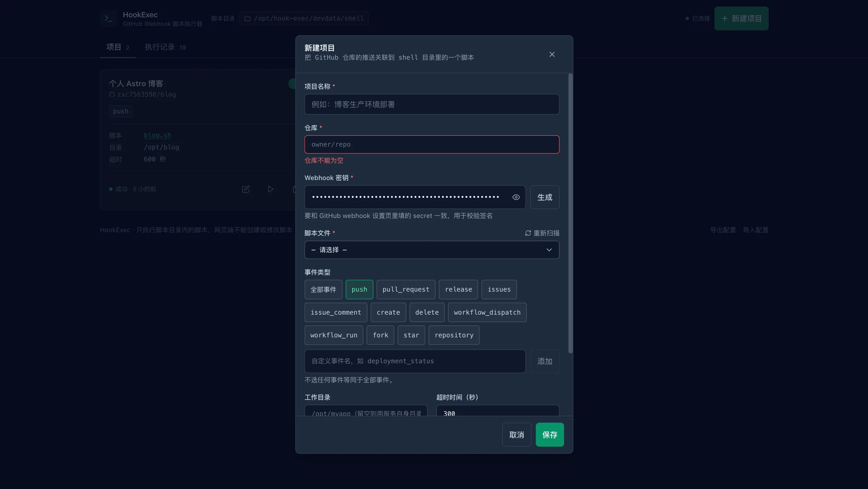Click the 重新扫描 refresh icon
The height and width of the screenshot is (489, 868).
tap(528, 233)
